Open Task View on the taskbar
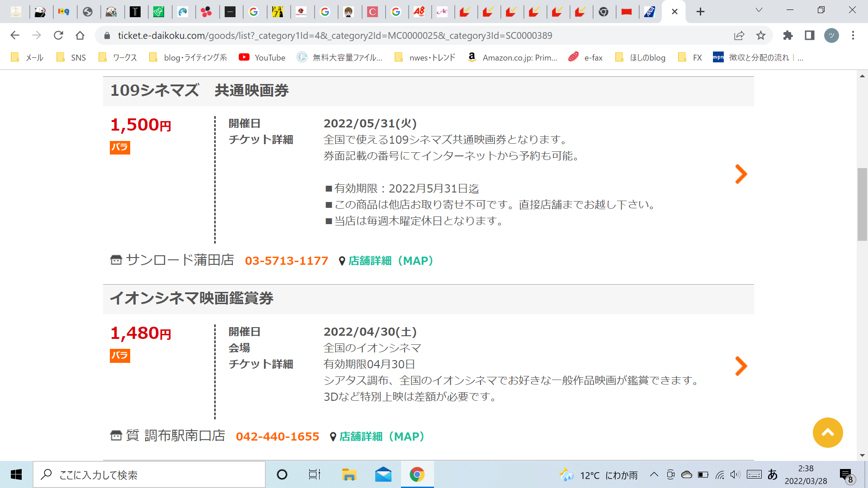Image resolution: width=868 pixels, height=488 pixels. (x=315, y=474)
